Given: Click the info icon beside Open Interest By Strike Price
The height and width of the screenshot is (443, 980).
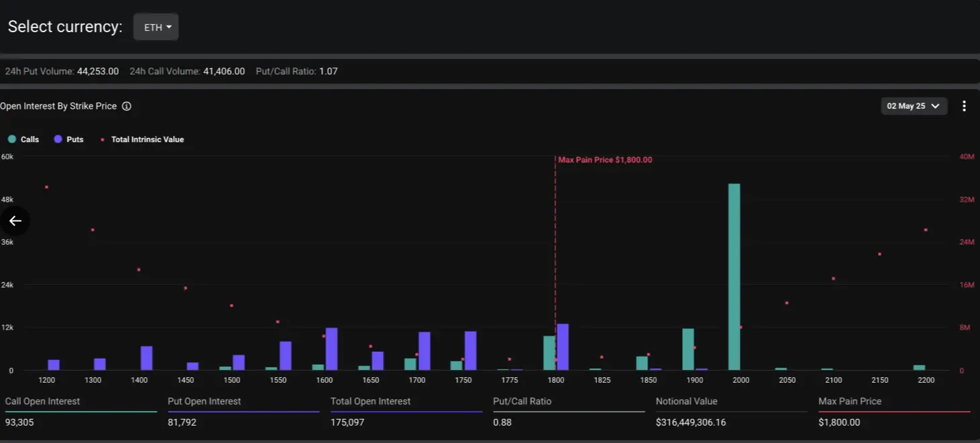Looking at the screenshot, I should click(x=125, y=106).
